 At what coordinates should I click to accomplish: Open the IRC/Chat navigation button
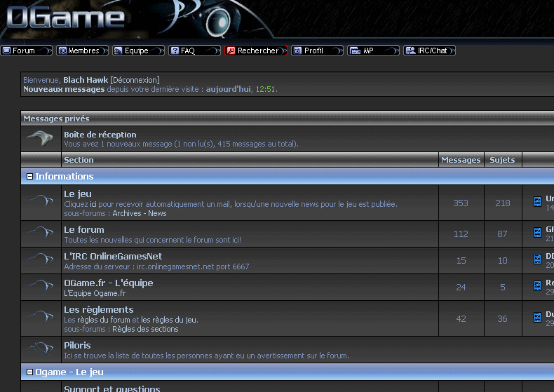(430, 50)
